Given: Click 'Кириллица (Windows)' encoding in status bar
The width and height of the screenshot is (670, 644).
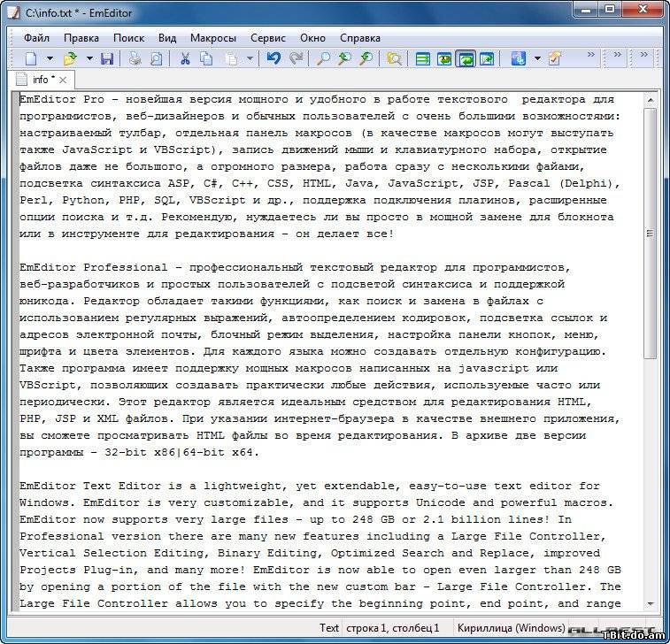Looking at the screenshot, I should pyautogui.click(x=511, y=628).
